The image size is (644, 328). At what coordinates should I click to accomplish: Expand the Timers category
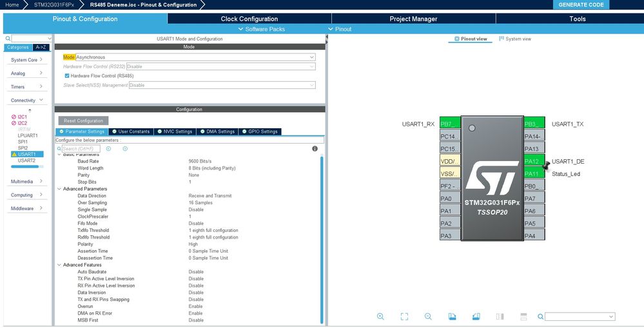pos(26,87)
